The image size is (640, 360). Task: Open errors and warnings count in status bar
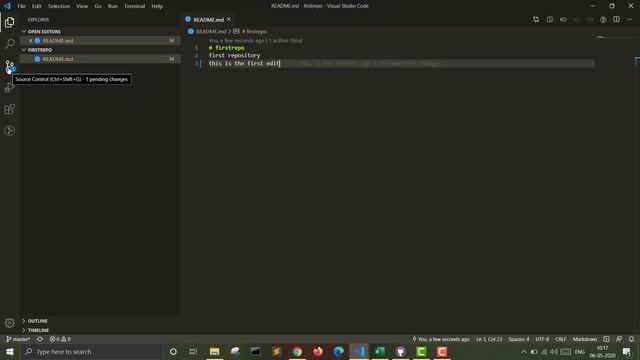(60, 339)
